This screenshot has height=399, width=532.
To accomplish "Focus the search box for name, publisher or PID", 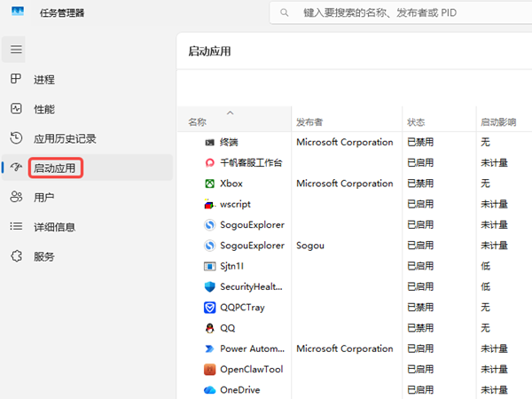I will click(401, 13).
